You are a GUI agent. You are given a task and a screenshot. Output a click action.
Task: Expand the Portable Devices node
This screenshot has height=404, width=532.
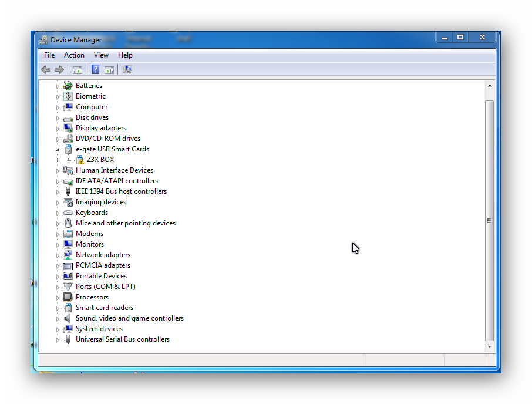[x=58, y=277]
